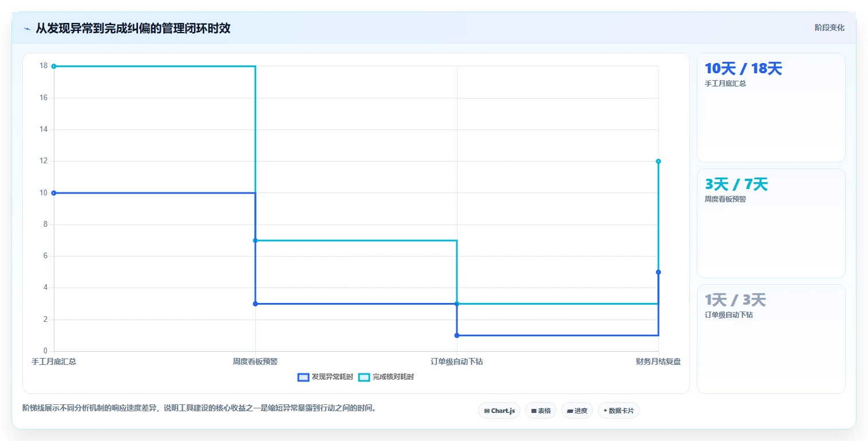868x441 pixels.
Task: Click the 1天 / 3天 card value
Action: 735,300
